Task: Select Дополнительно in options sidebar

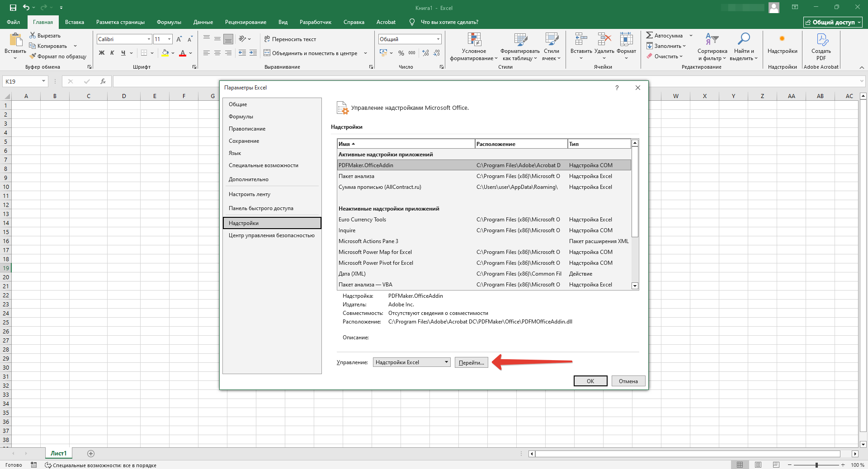Action: (x=272, y=179)
